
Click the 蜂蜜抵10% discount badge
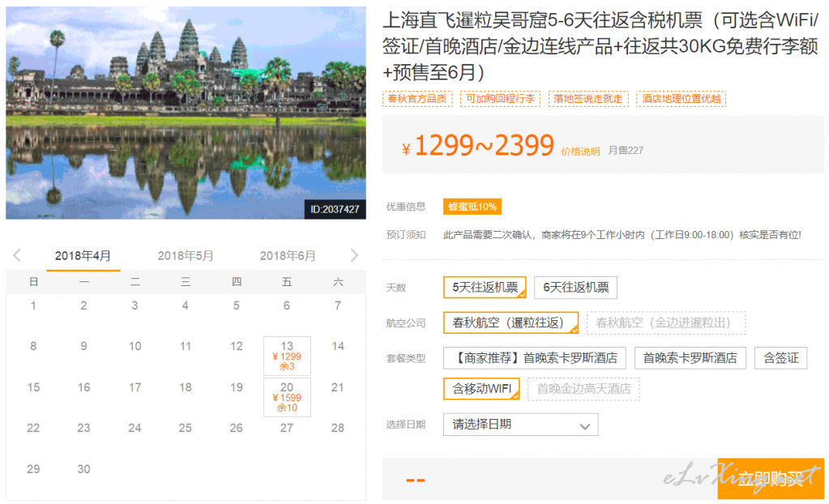[x=472, y=207]
